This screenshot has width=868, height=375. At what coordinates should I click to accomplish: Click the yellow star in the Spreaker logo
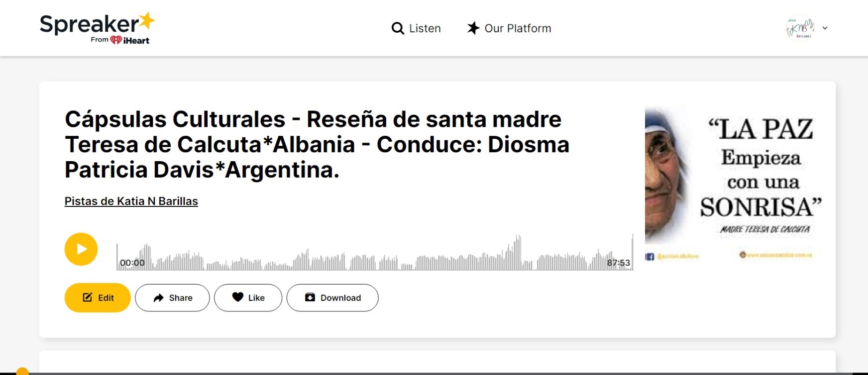[147, 21]
